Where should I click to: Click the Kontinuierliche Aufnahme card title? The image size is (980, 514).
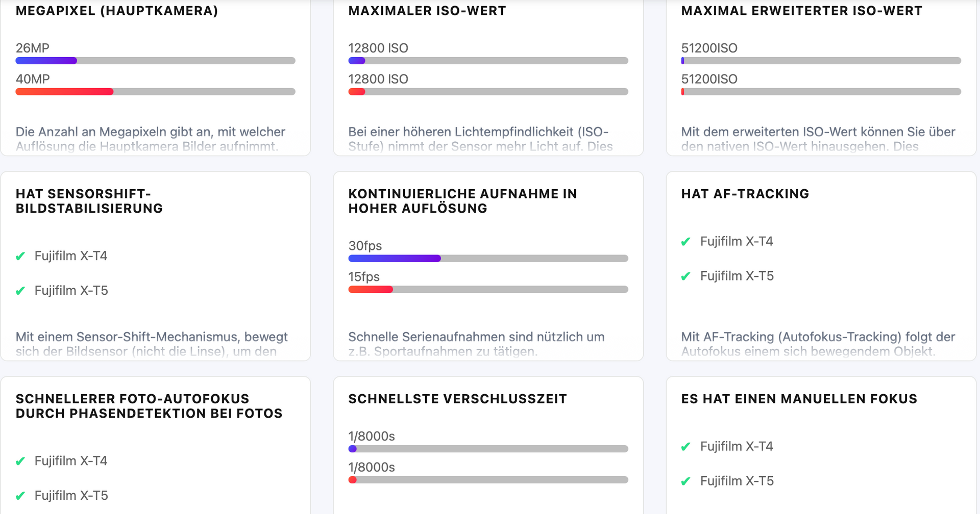point(462,201)
